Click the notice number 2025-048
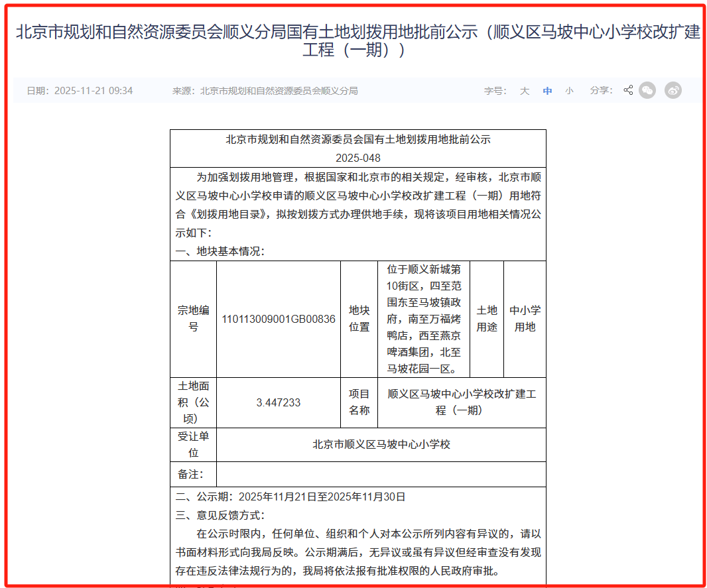 (357, 158)
